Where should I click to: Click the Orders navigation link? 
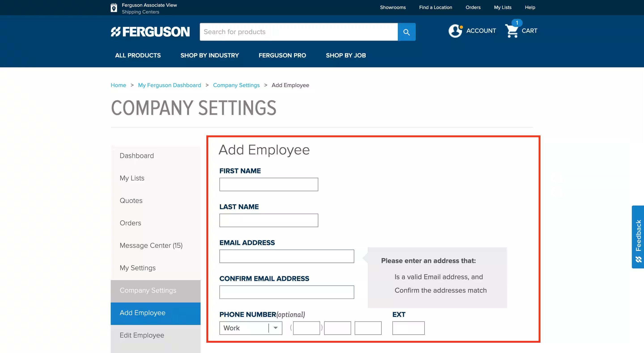[473, 7]
